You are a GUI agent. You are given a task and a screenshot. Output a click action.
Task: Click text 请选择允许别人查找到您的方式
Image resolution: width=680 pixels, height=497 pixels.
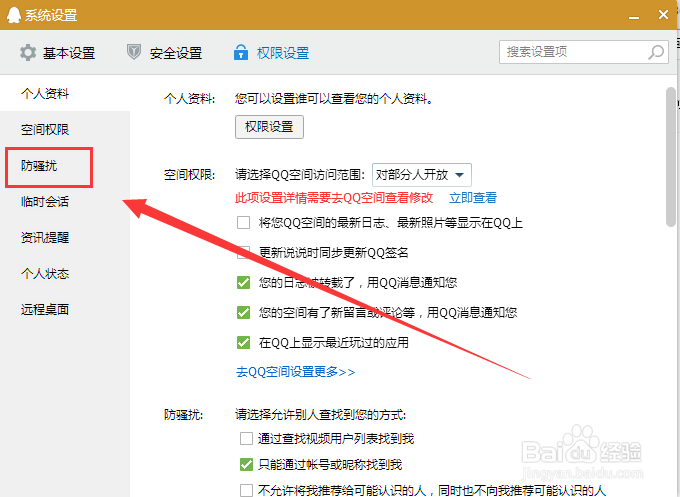click(x=320, y=415)
